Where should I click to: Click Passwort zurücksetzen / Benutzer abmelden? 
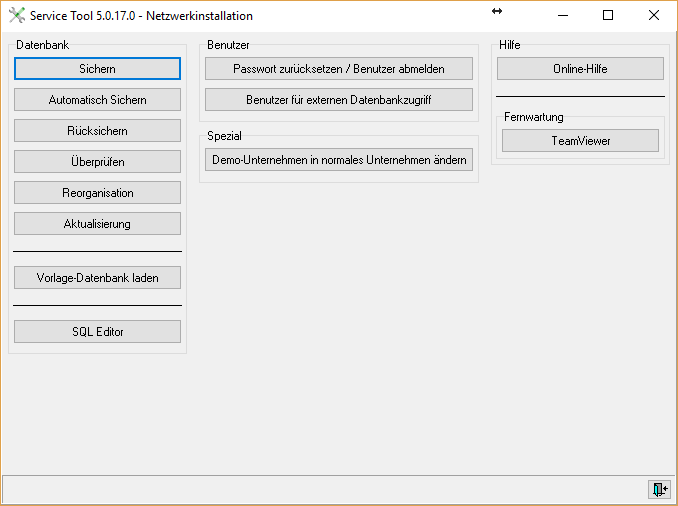338,69
